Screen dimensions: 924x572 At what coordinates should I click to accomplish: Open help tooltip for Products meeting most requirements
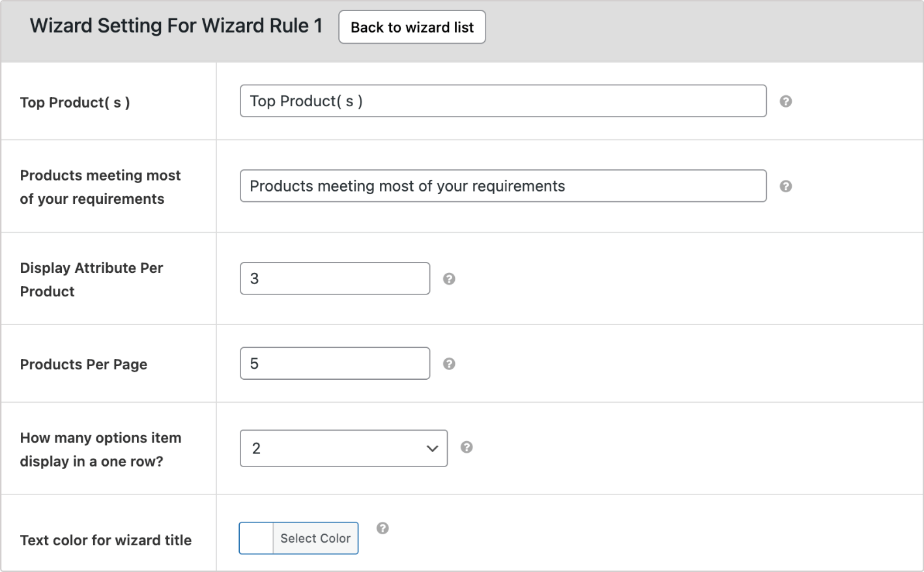point(786,186)
